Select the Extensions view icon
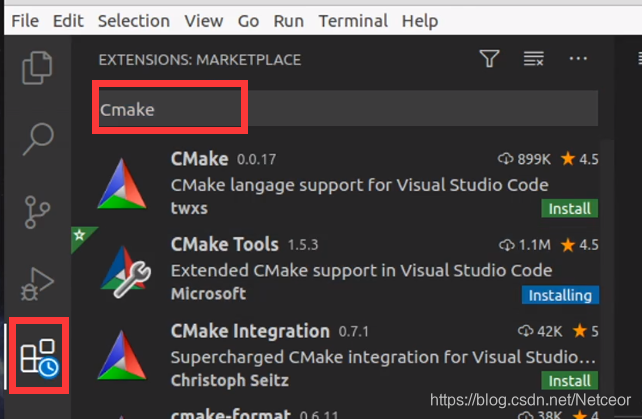 click(39, 356)
